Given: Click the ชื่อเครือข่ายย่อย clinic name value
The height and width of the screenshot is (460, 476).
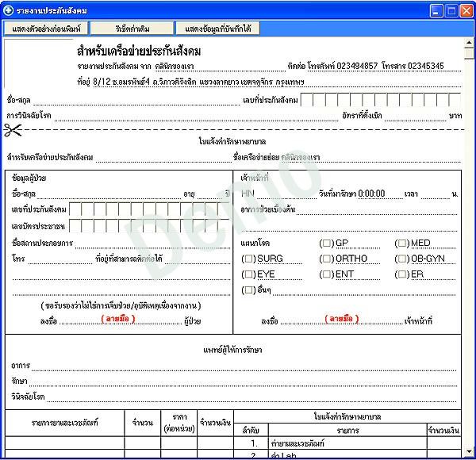Looking at the screenshot, I should tap(301, 158).
